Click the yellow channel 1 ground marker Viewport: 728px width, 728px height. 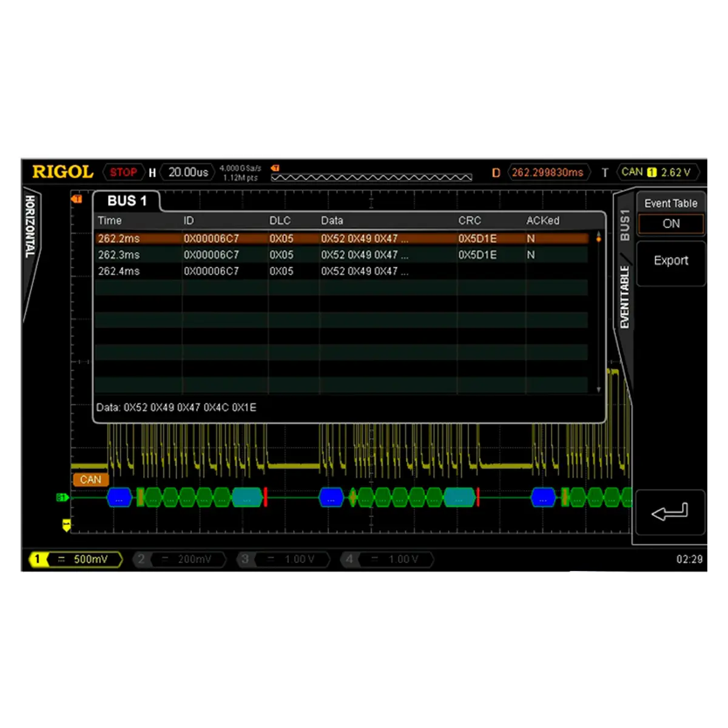(66, 524)
